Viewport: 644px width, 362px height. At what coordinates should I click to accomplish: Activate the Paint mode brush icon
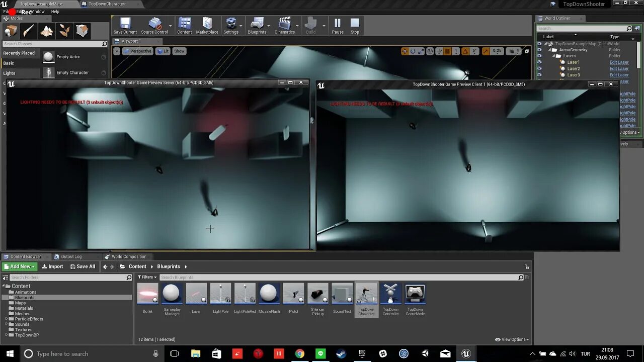(29, 31)
